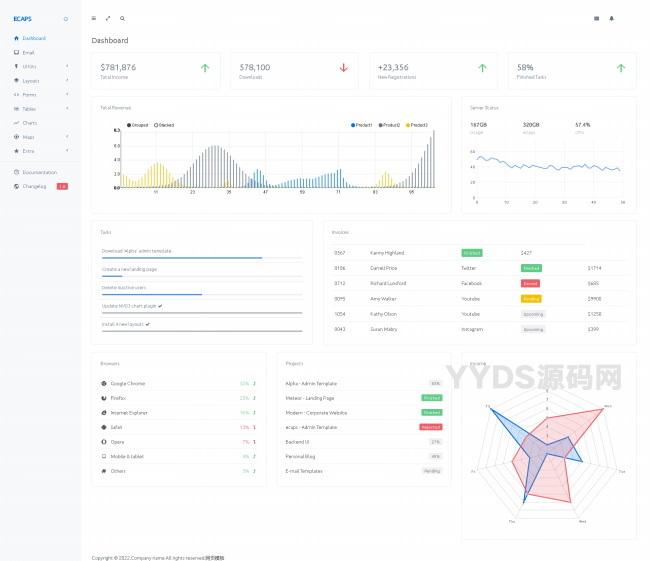Open the notifications bell icon
The image size is (650, 561).
612,18
